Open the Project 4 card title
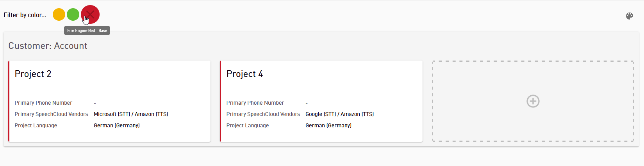644x166 pixels. pyautogui.click(x=244, y=74)
